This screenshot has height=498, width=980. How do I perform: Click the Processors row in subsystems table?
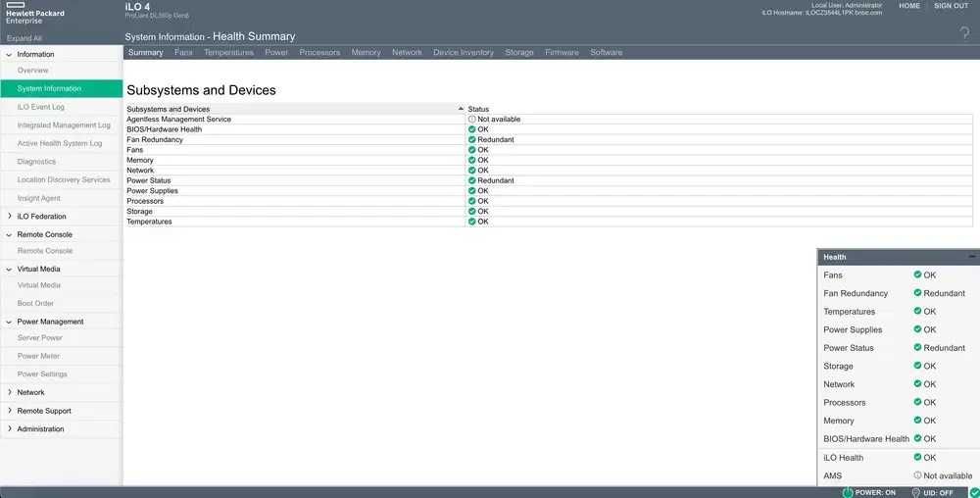pyautogui.click(x=549, y=201)
